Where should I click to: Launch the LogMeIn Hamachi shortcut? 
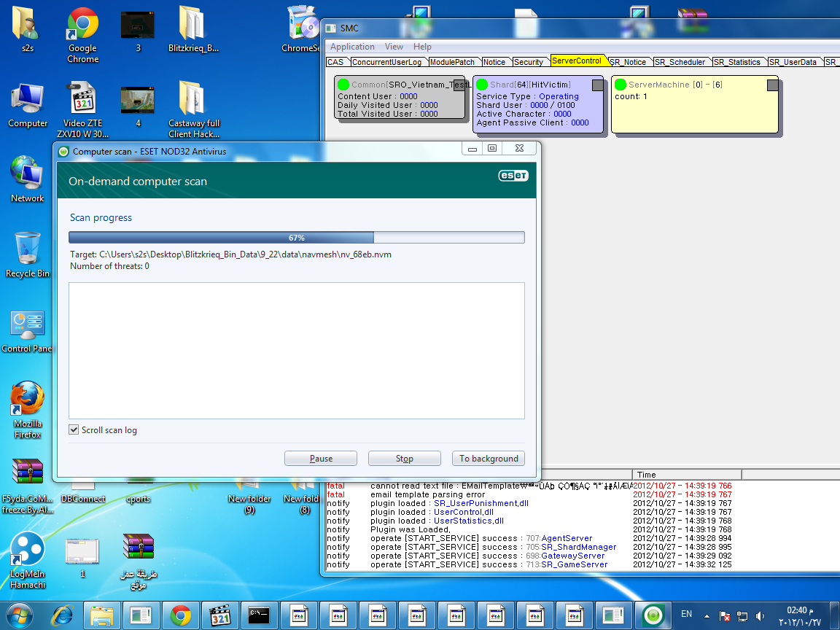(27, 560)
